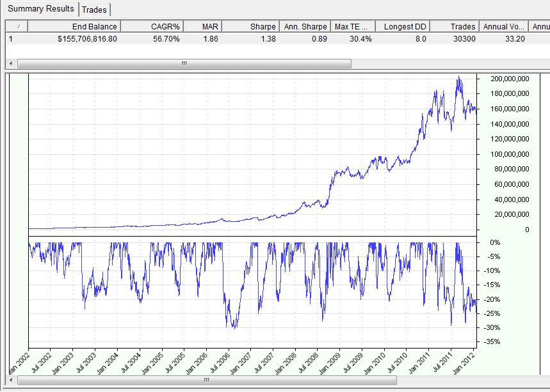Click left arrow of results table scrollbar
550x392 pixels.
pyautogui.click(x=12, y=64)
